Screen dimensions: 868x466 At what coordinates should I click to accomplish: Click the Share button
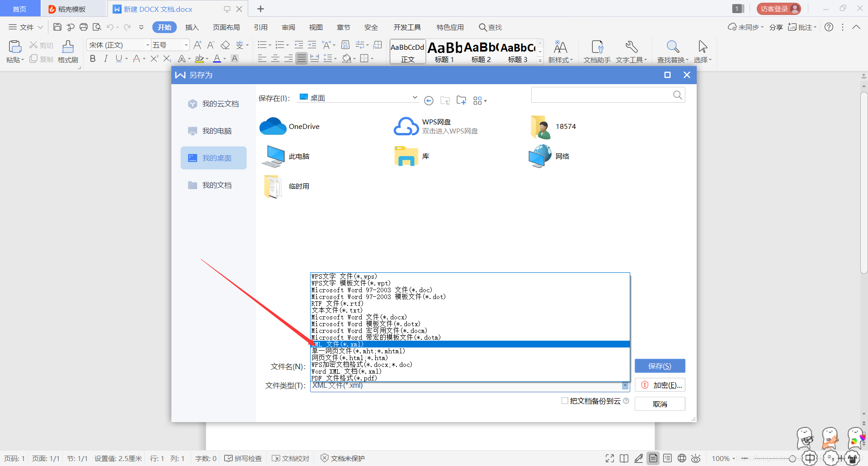tap(776, 27)
